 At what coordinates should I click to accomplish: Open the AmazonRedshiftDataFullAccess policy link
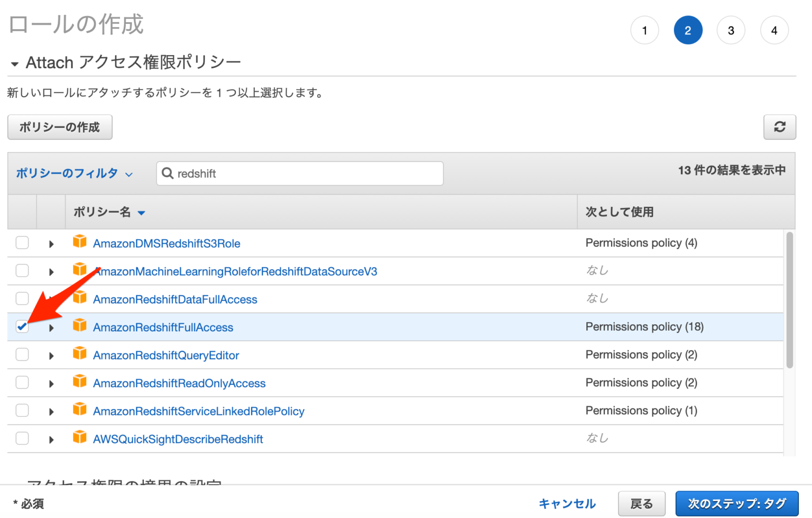175,299
